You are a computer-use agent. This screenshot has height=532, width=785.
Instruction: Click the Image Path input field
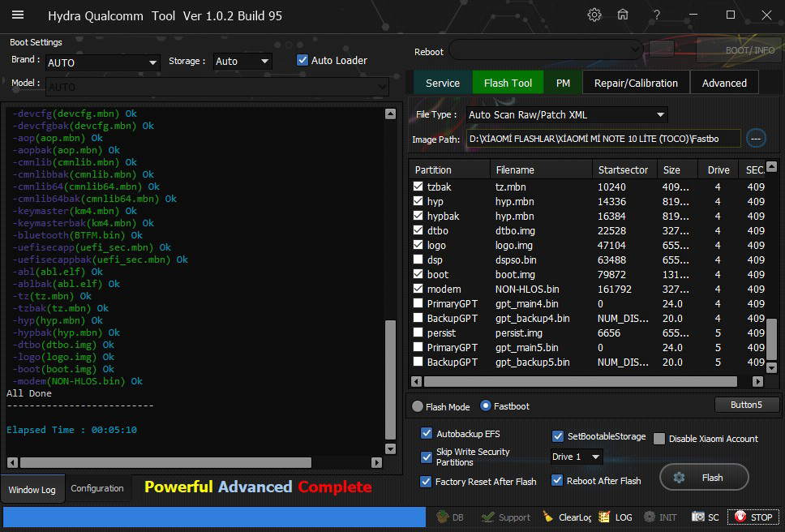point(603,139)
